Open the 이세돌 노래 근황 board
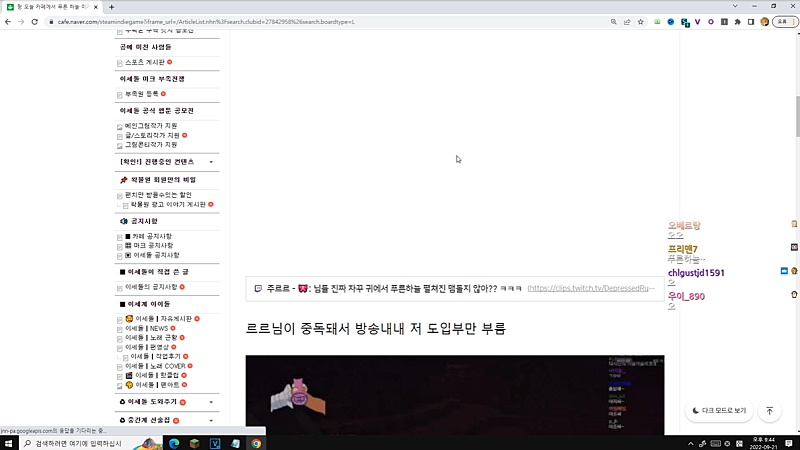Viewport: 800px width, 450px height. [151, 338]
